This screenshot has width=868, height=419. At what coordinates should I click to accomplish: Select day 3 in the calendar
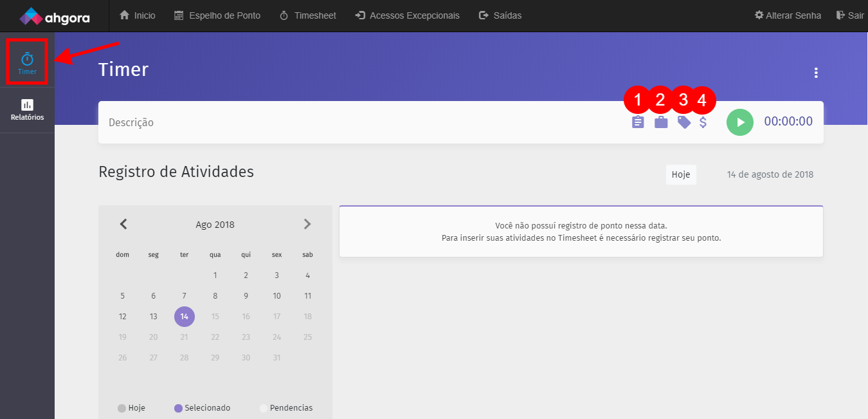click(x=276, y=275)
